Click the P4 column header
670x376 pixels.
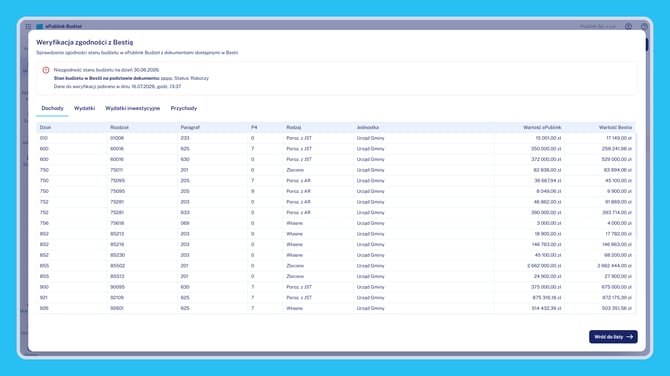254,127
